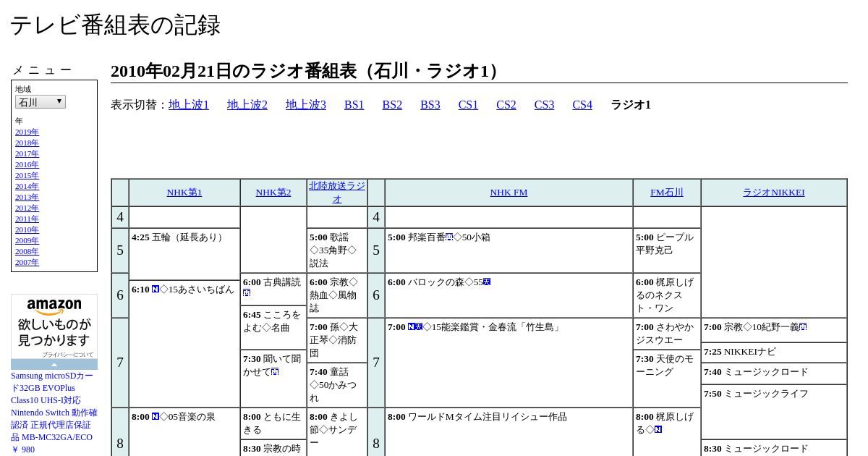The width and height of the screenshot is (868, 456).
Task: Click the 7:00 さわやかジスウエー cell
Action: coord(667,334)
